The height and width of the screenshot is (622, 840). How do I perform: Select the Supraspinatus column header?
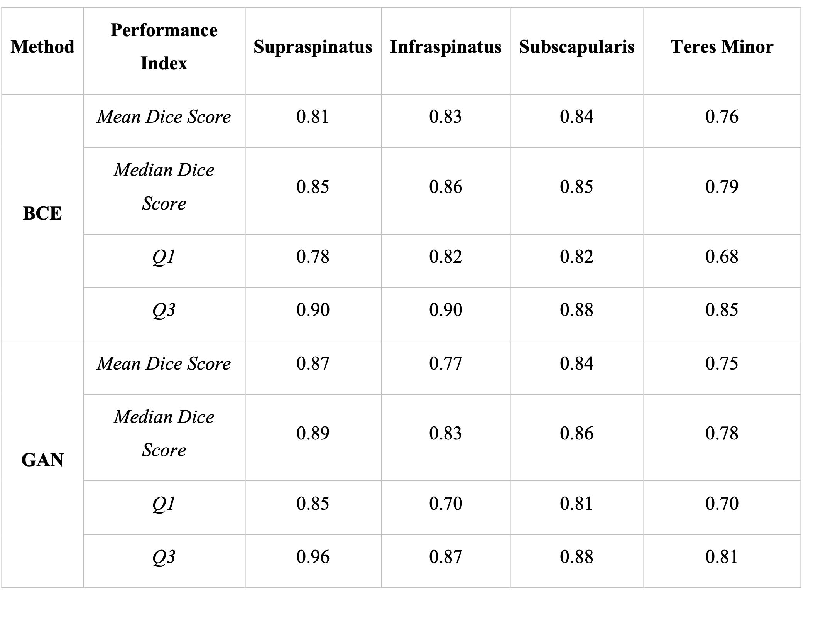(313, 47)
